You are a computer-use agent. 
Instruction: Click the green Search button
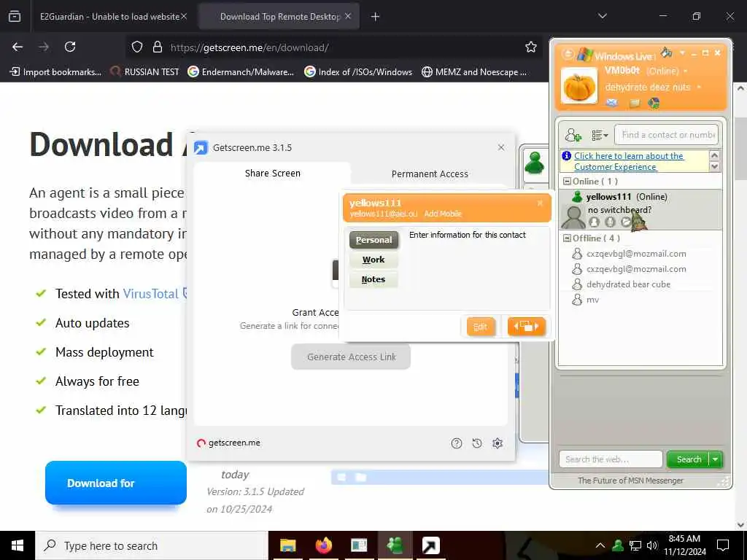click(x=688, y=459)
